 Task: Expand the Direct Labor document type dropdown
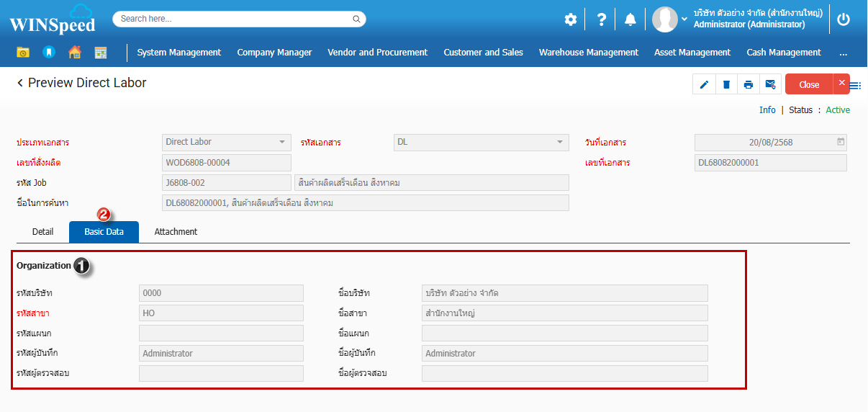coord(282,142)
